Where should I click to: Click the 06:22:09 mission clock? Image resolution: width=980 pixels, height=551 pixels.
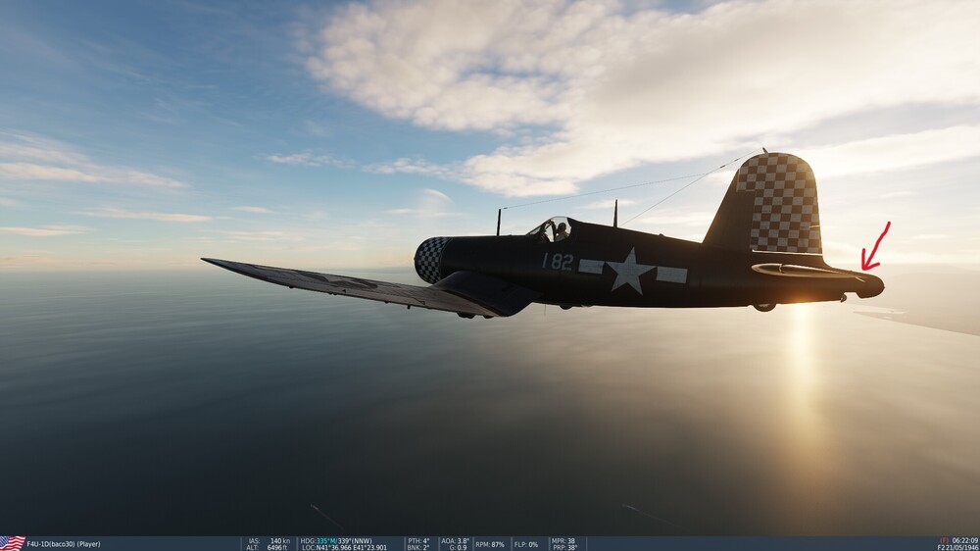[965, 540]
